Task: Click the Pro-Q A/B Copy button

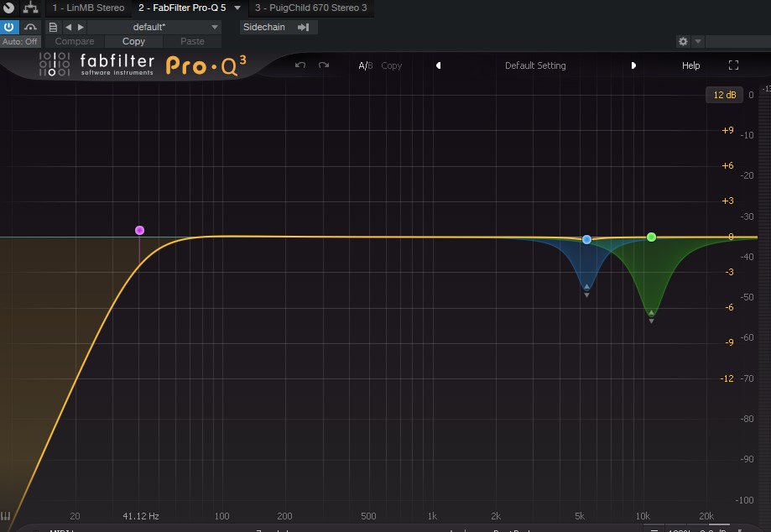Action: pyautogui.click(x=392, y=65)
